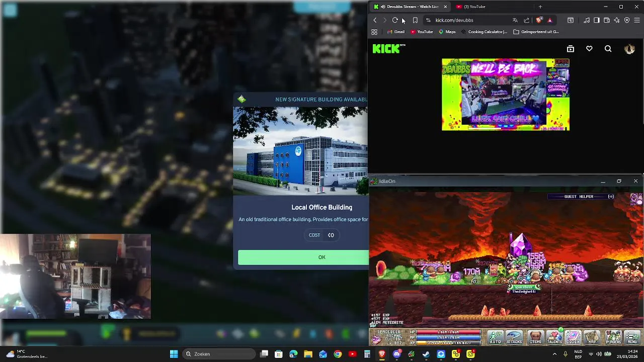This screenshot has height=362, width=644.
Task: Click the Devubbs stream video thumbnail
Action: 506,95
